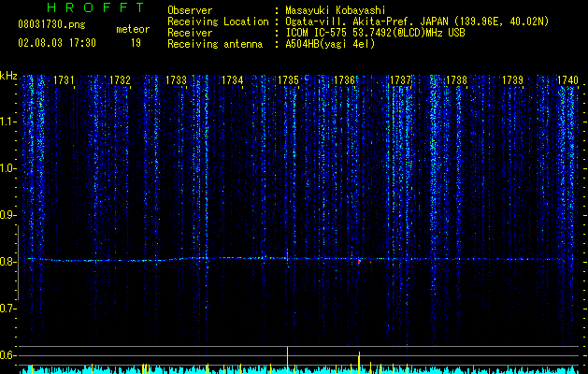Click the A504HB(yagi 4el) antenna text
The width and height of the screenshot is (588, 374).
click(330, 44)
